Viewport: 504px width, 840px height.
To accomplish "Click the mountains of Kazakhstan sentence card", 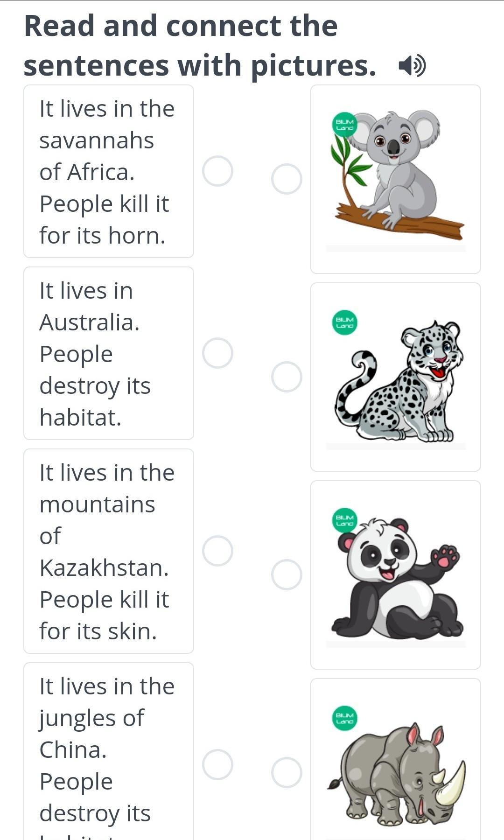I will 109,551.
